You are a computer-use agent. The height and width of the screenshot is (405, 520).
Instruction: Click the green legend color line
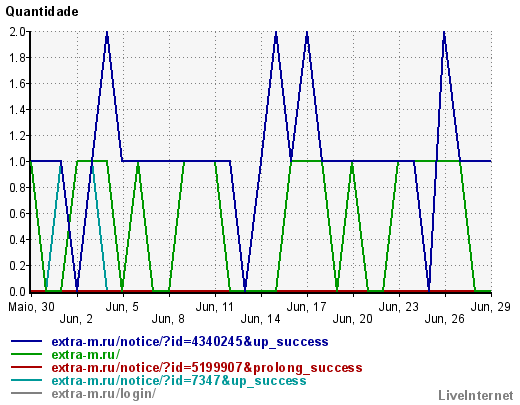click(26, 354)
